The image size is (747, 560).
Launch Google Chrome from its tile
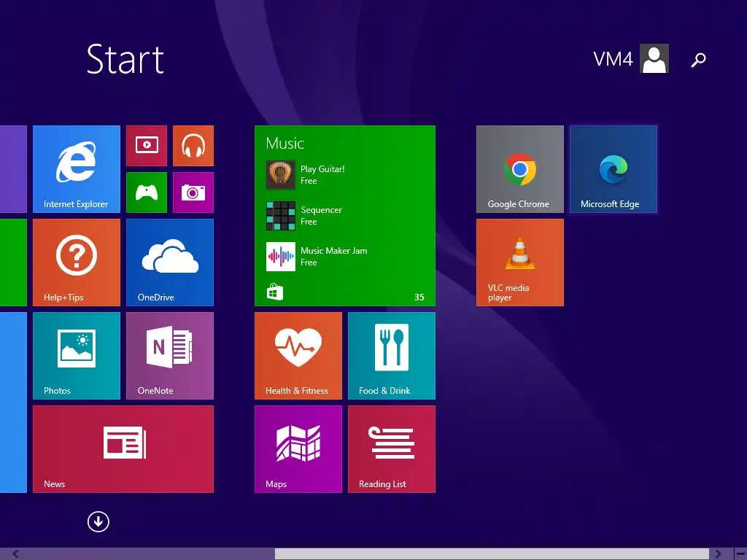pos(520,169)
